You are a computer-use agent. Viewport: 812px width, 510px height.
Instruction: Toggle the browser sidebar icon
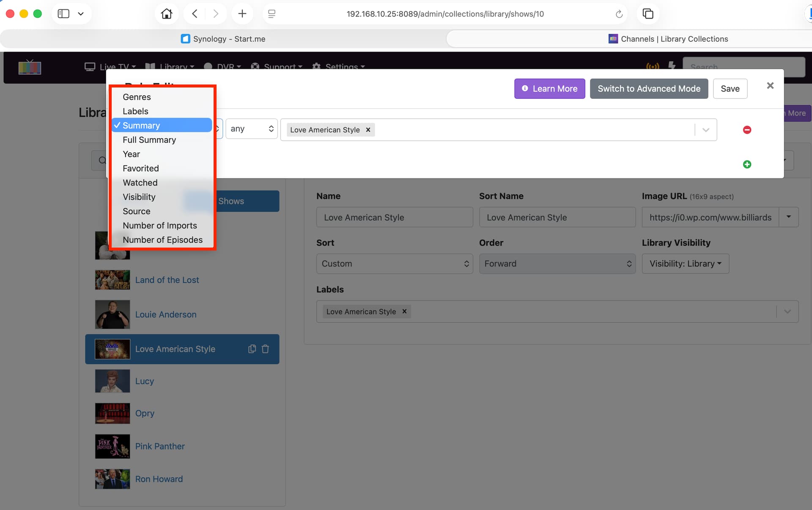[x=63, y=14]
